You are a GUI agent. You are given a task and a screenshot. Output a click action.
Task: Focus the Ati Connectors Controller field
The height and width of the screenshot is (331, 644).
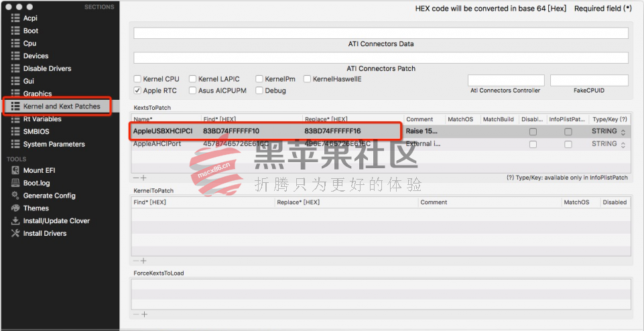506,80
